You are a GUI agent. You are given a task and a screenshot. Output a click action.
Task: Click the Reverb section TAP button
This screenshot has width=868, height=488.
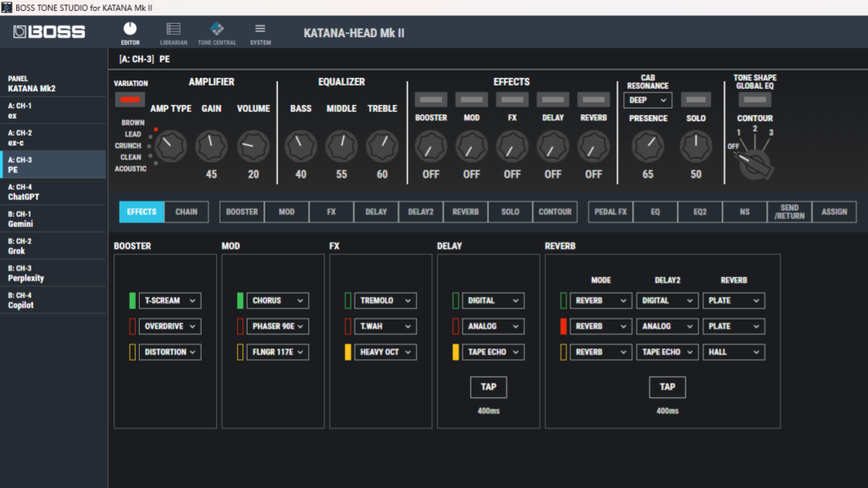(x=667, y=386)
